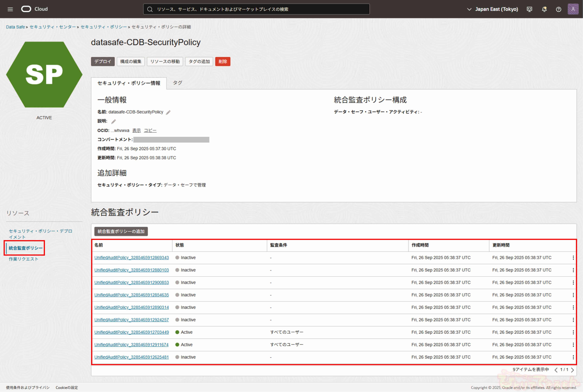
Task: Switch to the タグ tab
Action: [x=177, y=83]
